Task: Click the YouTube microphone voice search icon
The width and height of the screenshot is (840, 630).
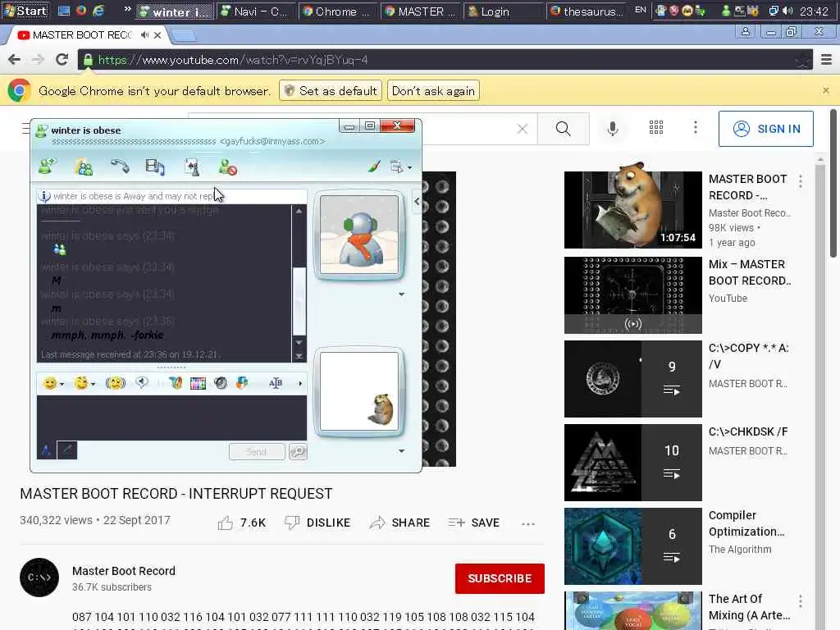Action: click(x=612, y=129)
